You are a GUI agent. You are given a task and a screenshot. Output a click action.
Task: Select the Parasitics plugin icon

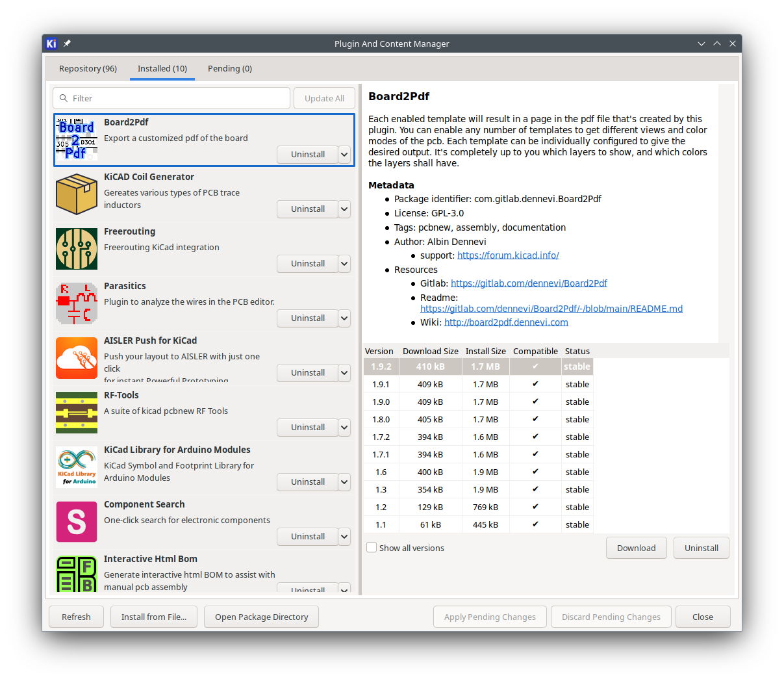(76, 303)
